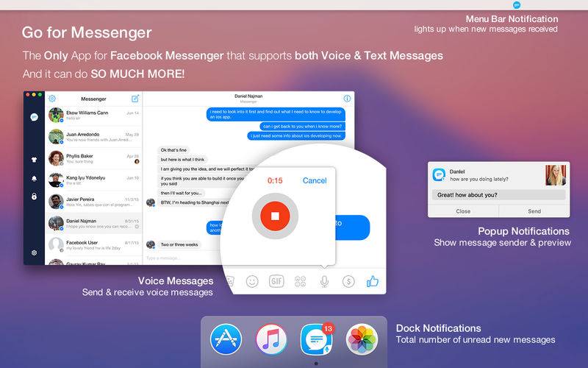Open the t-shirt themes icon in sidebar
Viewport: 588px width, 368px height.
click(x=34, y=160)
